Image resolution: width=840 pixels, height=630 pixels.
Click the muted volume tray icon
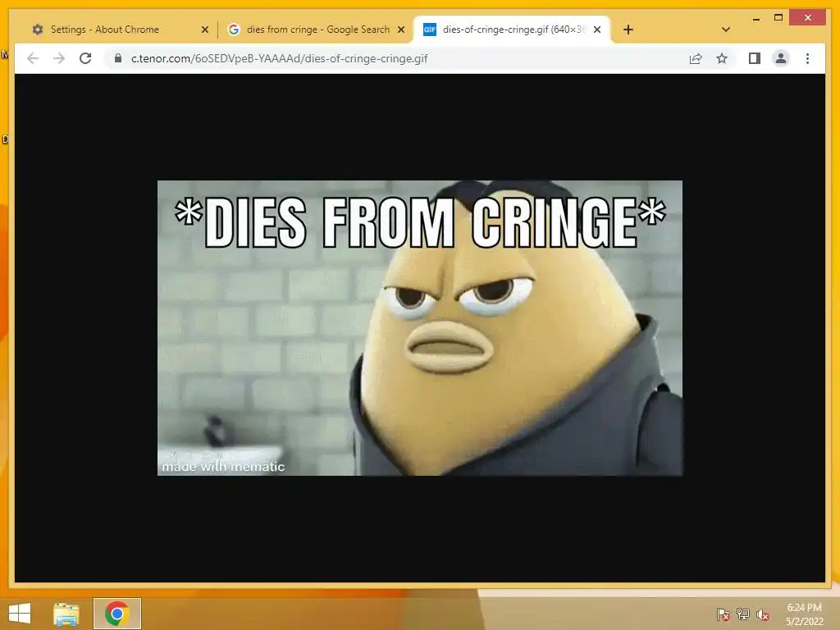coord(763,614)
